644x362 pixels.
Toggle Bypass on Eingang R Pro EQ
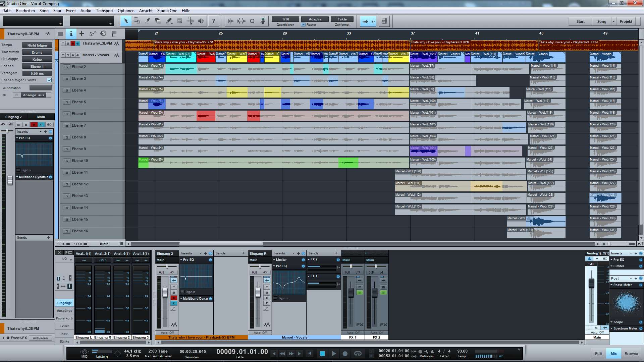click(275, 298)
